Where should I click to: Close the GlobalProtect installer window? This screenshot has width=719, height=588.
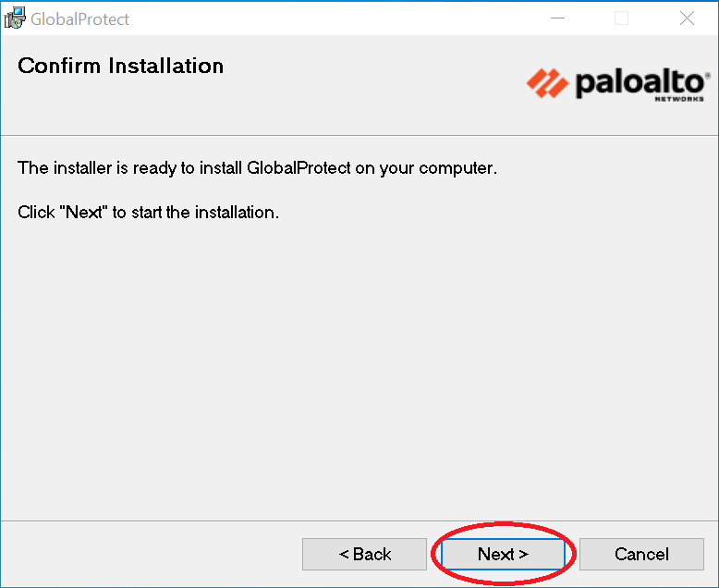click(x=687, y=18)
